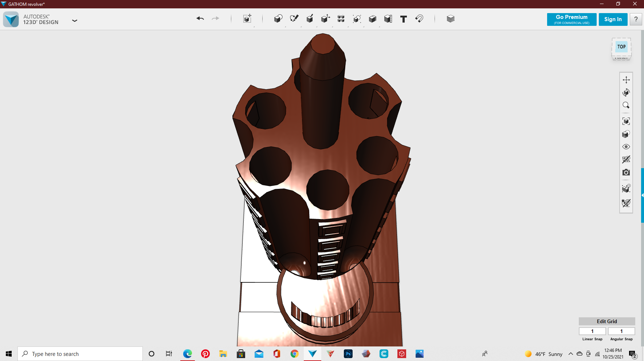The height and width of the screenshot is (361, 644).
Task: Switch the perspective/orthographic view cube icon
Action: pos(626,134)
